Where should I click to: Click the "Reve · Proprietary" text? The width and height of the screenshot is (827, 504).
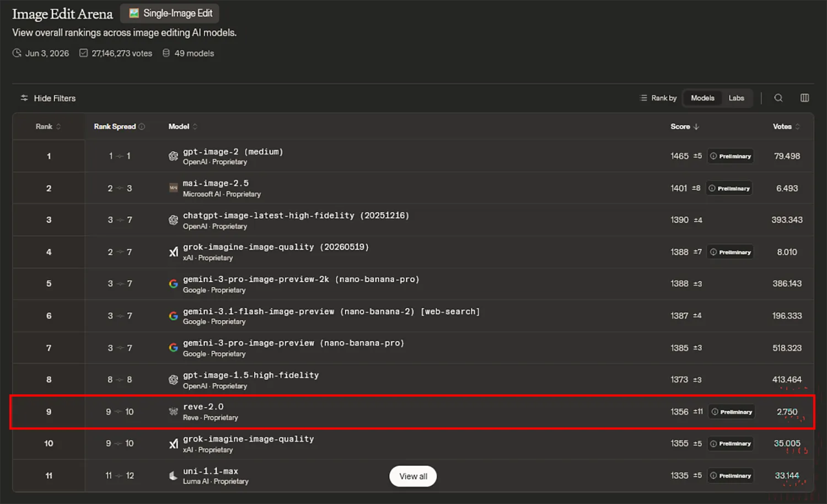pyautogui.click(x=211, y=418)
